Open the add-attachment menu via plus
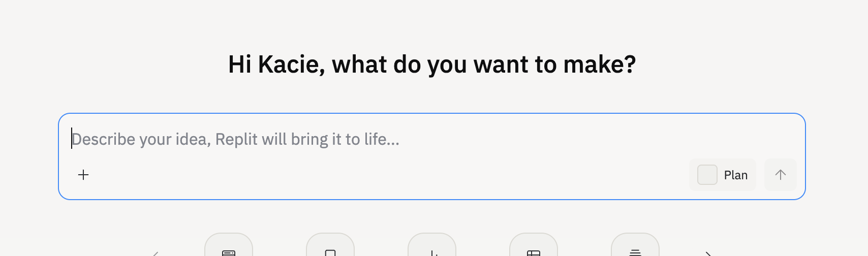This screenshot has height=256, width=868. pyautogui.click(x=83, y=175)
